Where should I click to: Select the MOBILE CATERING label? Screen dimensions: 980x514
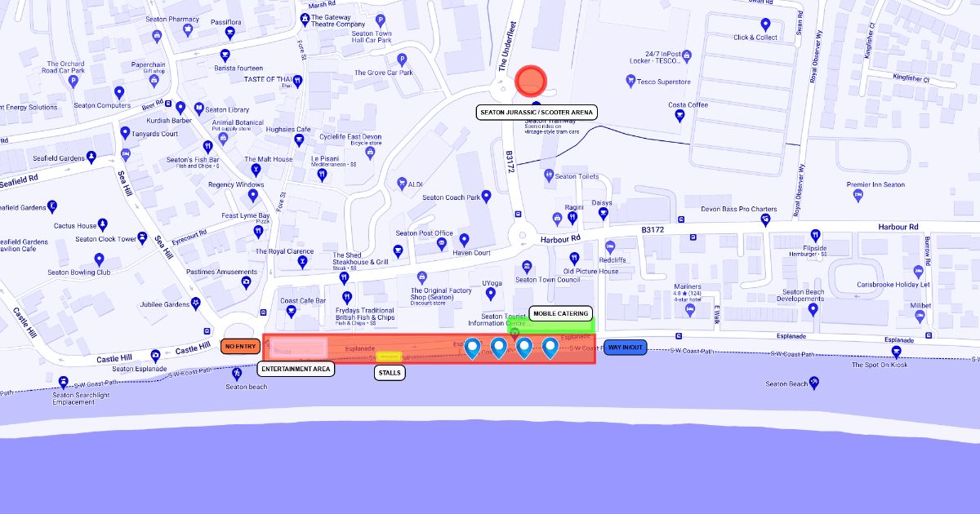[560, 313]
